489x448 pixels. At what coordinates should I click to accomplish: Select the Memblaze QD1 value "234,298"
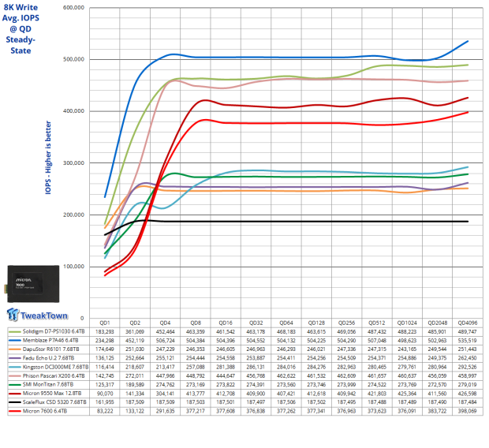[x=105, y=341]
